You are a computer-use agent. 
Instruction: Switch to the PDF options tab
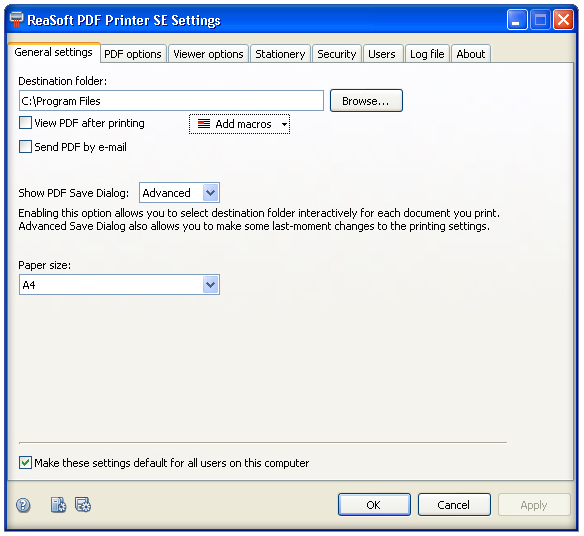[133, 54]
